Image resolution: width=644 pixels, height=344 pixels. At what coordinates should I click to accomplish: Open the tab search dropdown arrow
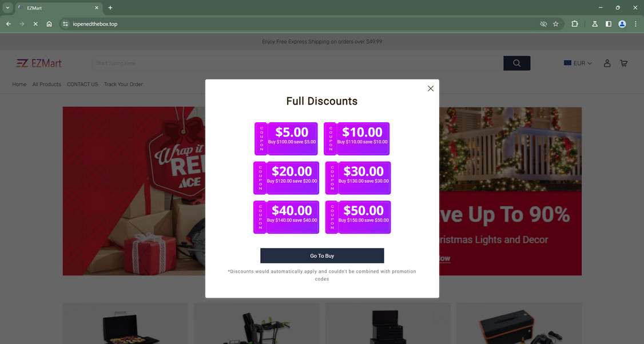[7, 8]
